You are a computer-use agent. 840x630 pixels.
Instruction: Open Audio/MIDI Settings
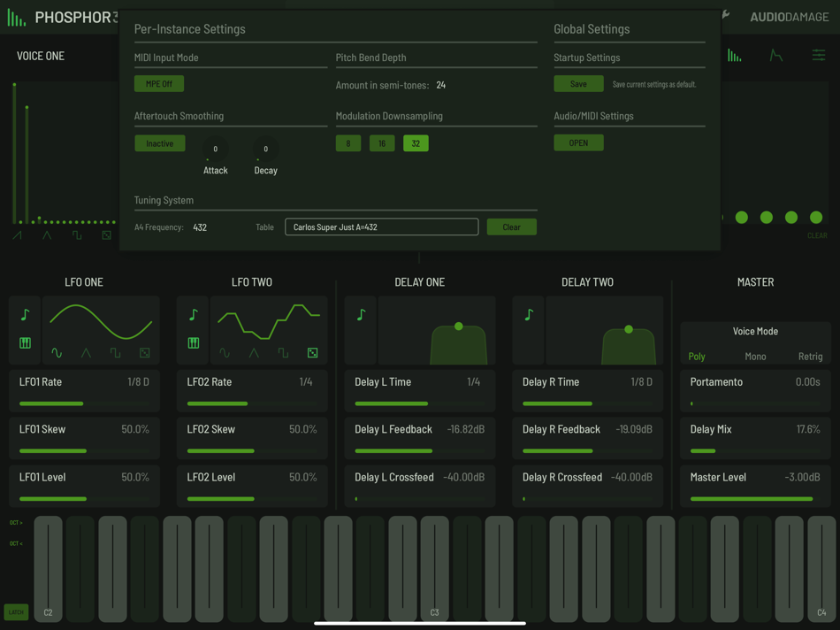pos(578,142)
